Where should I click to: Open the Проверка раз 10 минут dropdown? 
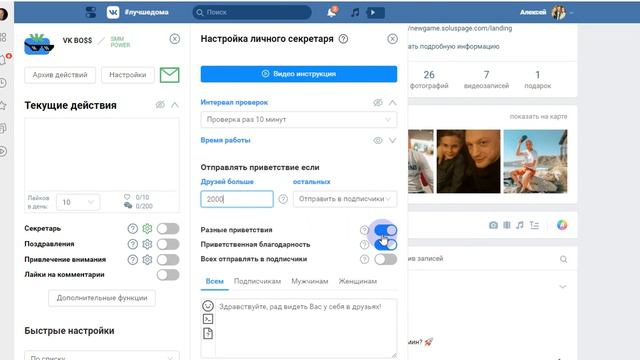pyautogui.click(x=299, y=120)
